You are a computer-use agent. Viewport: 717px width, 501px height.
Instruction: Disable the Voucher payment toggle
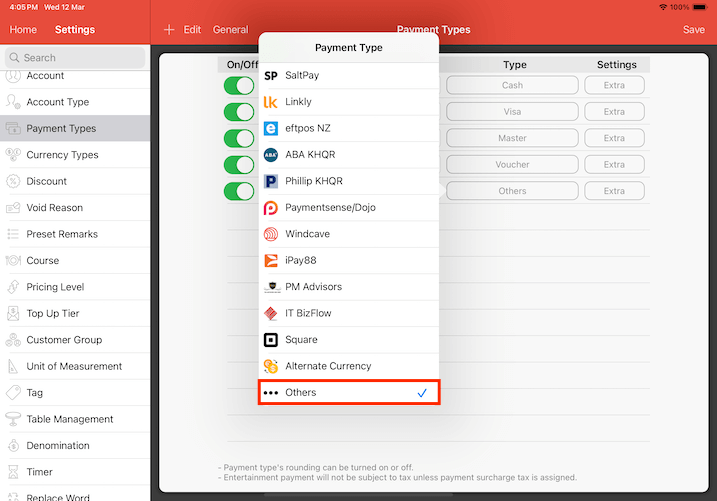point(240,165)
